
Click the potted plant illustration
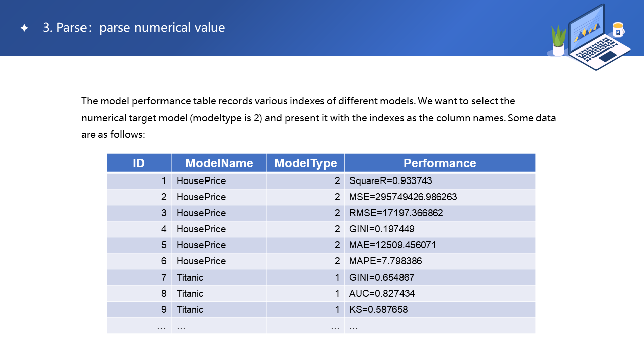(558, 41)
